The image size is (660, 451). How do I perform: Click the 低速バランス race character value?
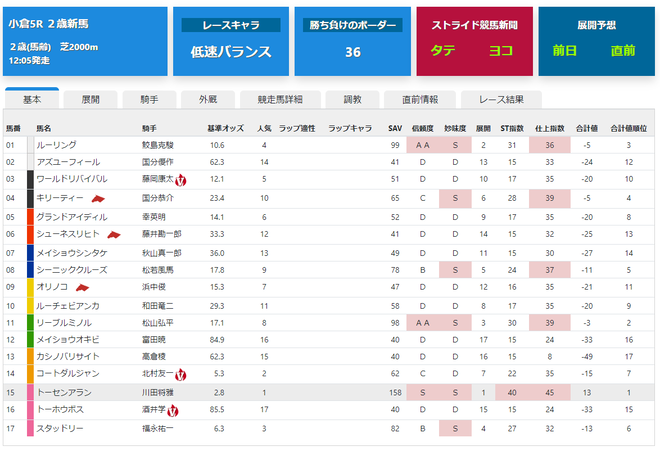[231, 52]
